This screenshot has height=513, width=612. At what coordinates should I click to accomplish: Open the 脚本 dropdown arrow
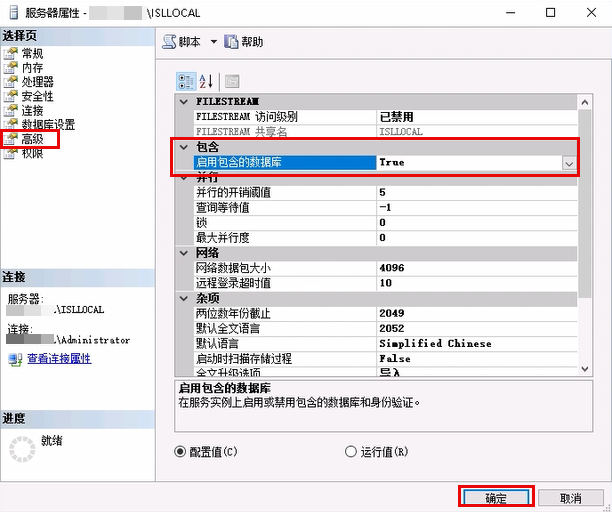click(214, 42)
